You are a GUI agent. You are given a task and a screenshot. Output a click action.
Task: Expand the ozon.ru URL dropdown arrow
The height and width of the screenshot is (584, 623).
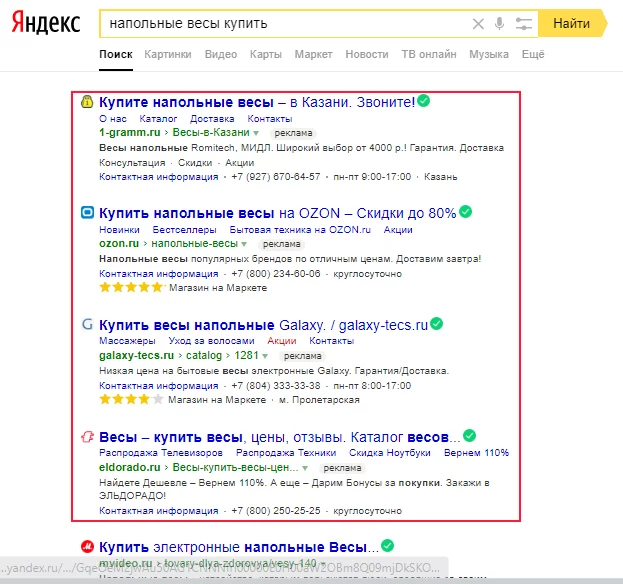244,244
